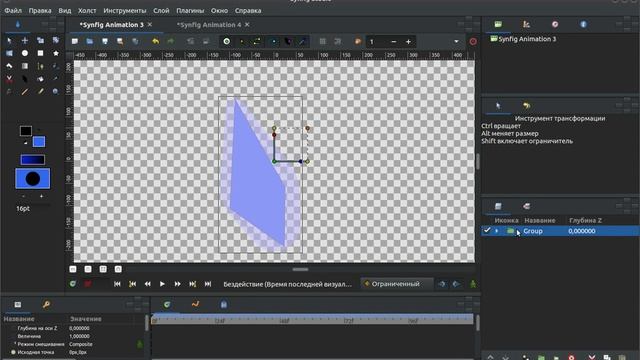
Task: Open the Файл menu
Action: (13, 11)
